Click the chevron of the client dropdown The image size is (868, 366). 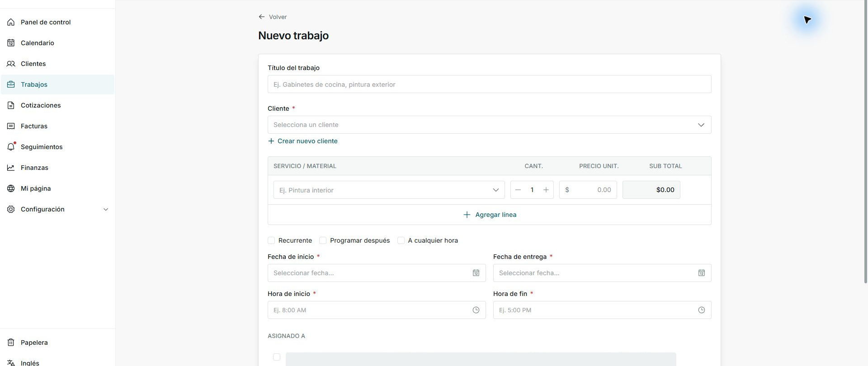coord(701,125)
